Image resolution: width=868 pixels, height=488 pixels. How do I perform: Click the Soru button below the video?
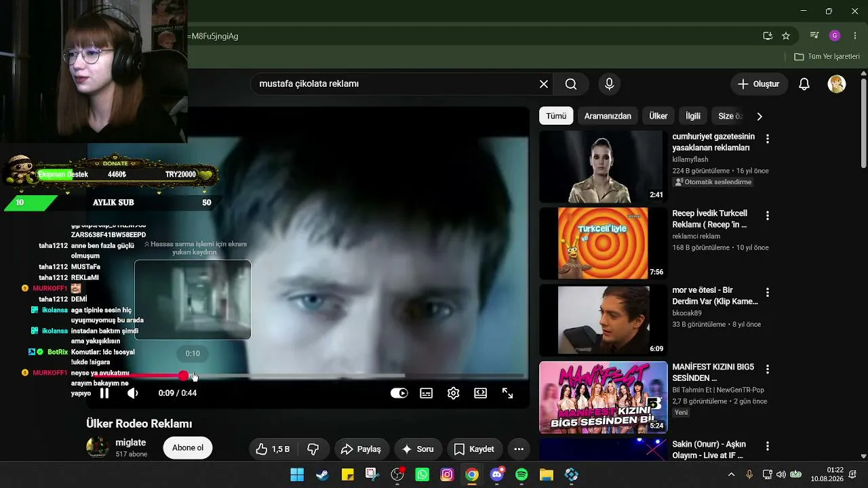[x=418, y=449]
